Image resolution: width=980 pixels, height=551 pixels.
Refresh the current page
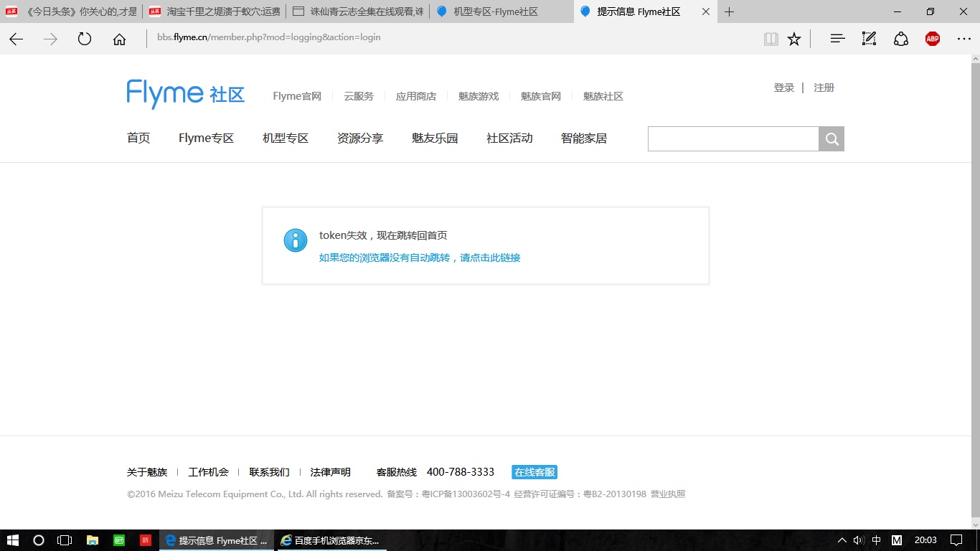tap(84, 39)
